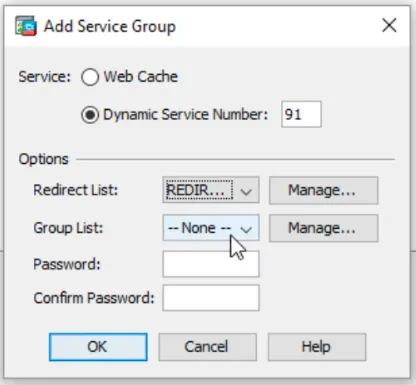416x385 pixels.
Task: Click the Add Service Group title icon
Action: click(x=26, y=26)
